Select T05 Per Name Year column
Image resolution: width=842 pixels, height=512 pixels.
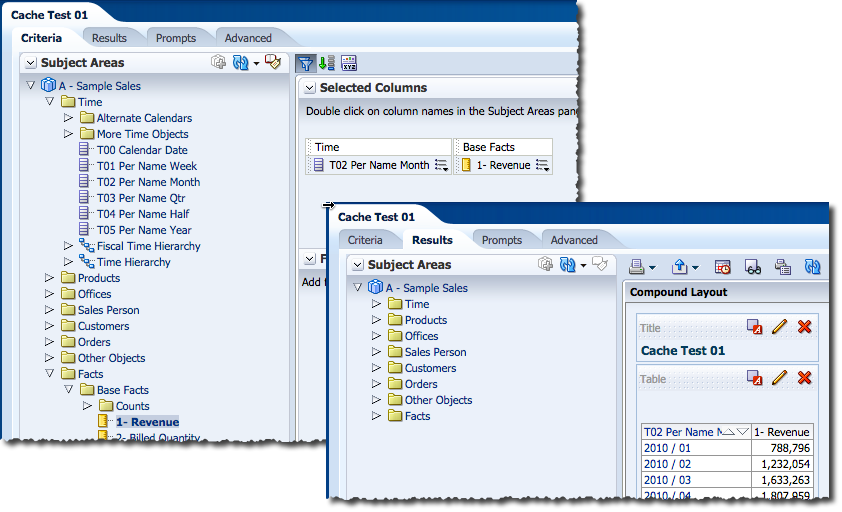click(x=144, y=230)
